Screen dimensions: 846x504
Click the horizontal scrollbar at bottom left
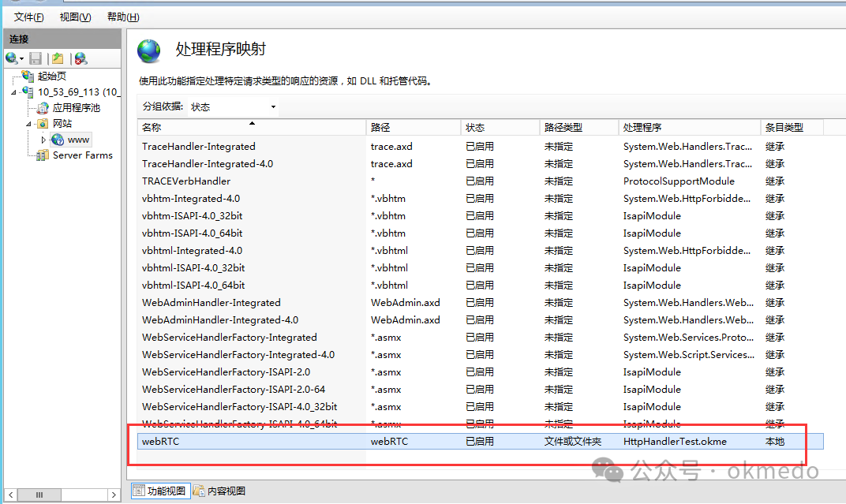(x=39, y=495)
